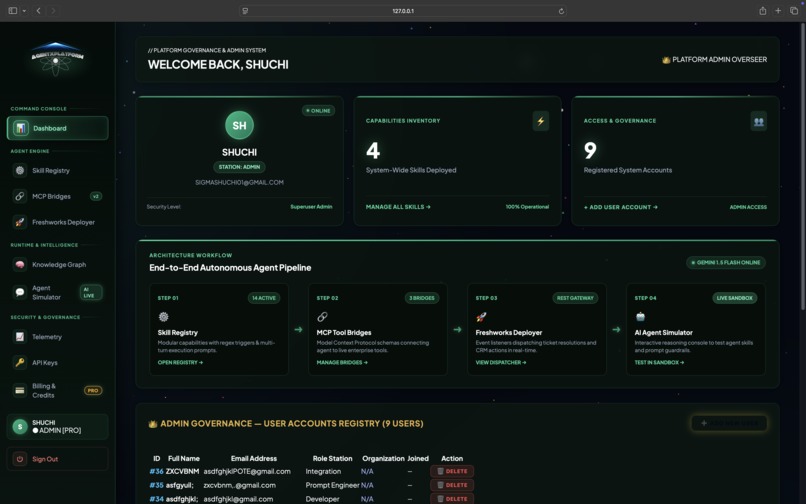Click the REST GATEWAY badge
This screenshot has height=504, width=806.
click(575, 298)
